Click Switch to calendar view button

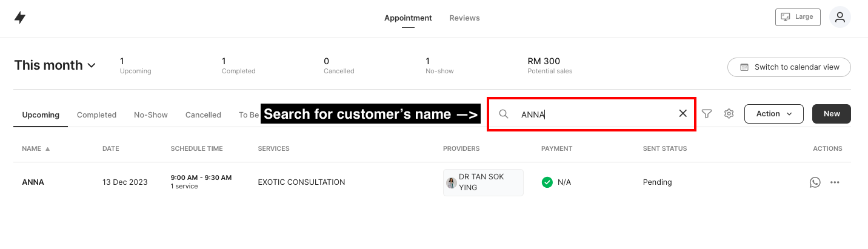(789, 67)
